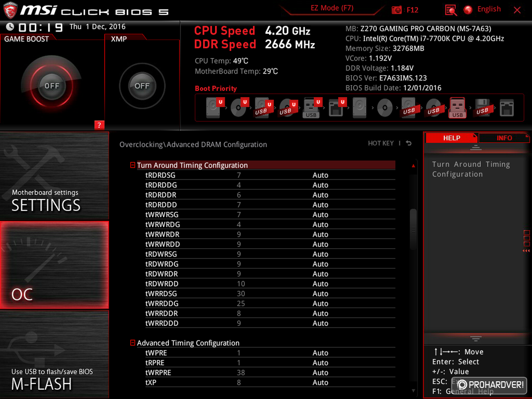Viewport: 532px width, 399px height.
Task: Change language via English label
Action: tap(489, 9)
